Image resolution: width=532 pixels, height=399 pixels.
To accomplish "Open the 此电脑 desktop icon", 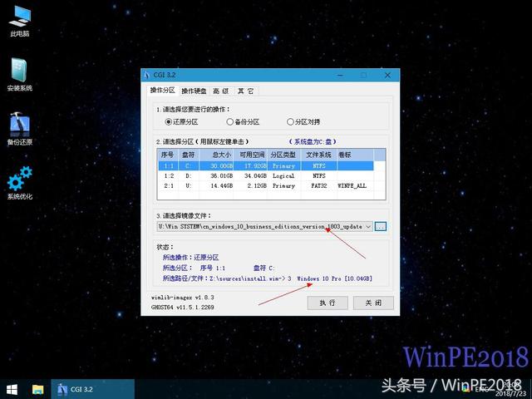I will pyautogui.click(x=20, y=21).
